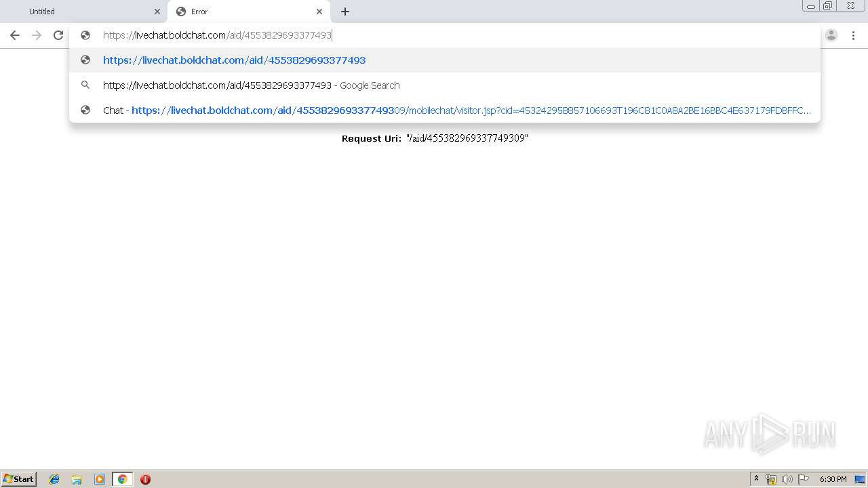Image resolution: width=868 pixels, height=488 pixels.
Task: Switch to the Untitled tab
Action: click(84, 12)
